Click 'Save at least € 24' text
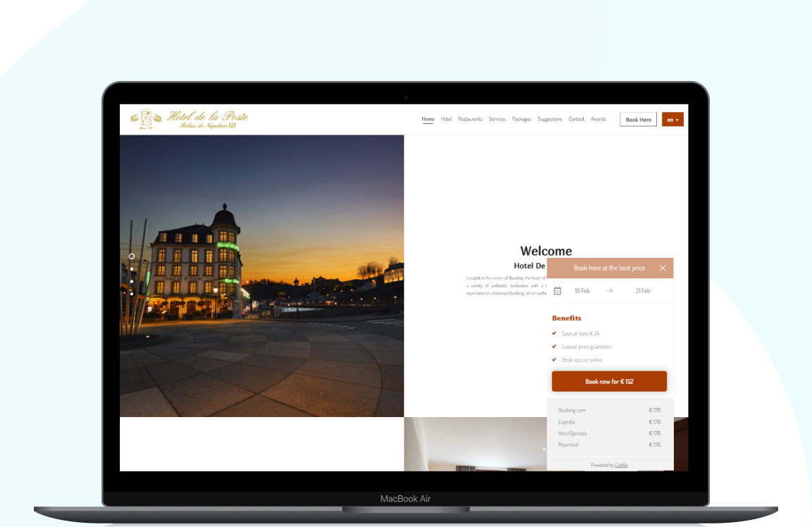Viewport: 812px width, 527px height. pyautogui.click(x=581, y=333)
